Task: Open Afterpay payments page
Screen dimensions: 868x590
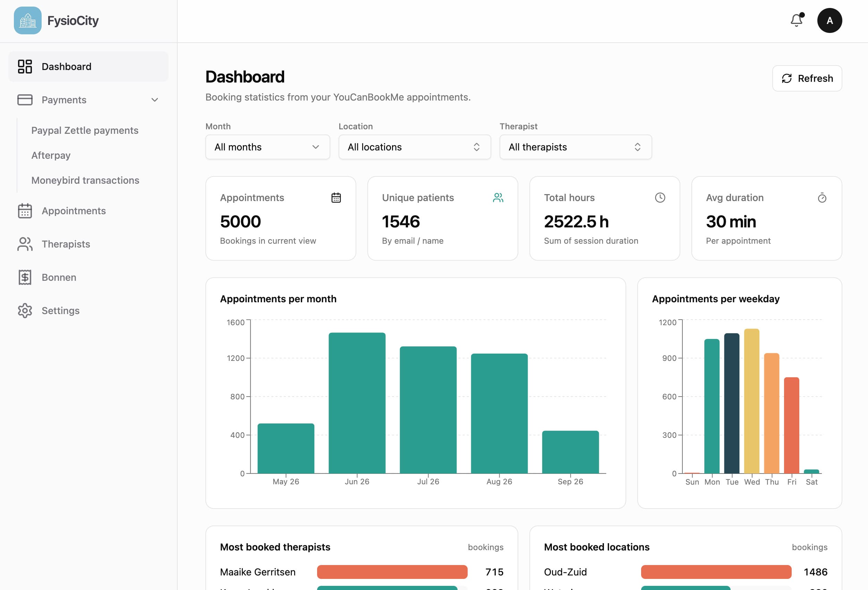Action: (x=51, y=155)
